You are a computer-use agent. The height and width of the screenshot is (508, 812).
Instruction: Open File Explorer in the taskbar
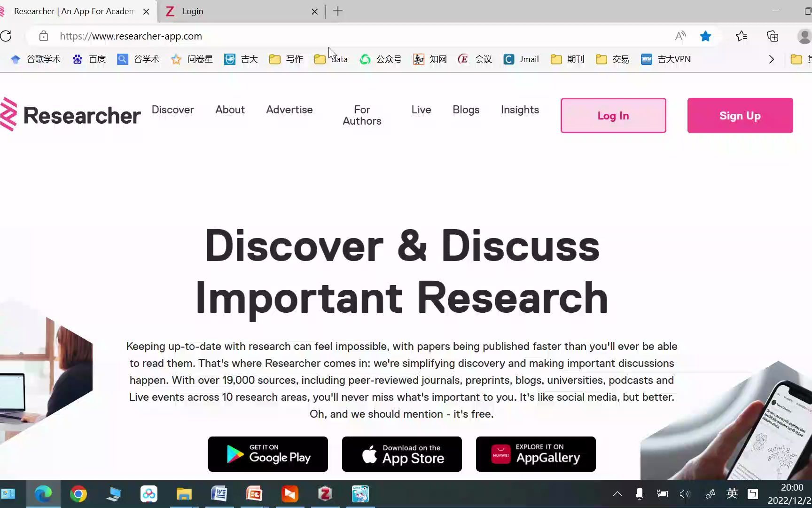pos(184,494)
